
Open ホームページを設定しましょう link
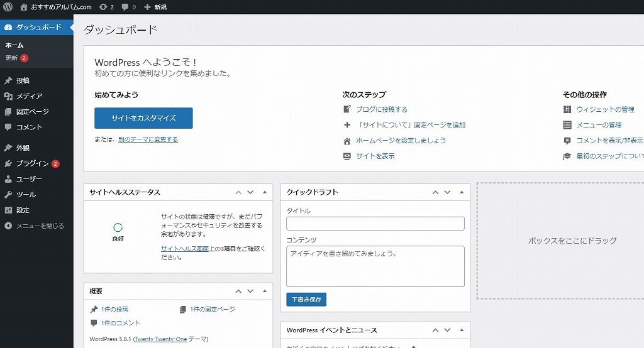point(401,140)
